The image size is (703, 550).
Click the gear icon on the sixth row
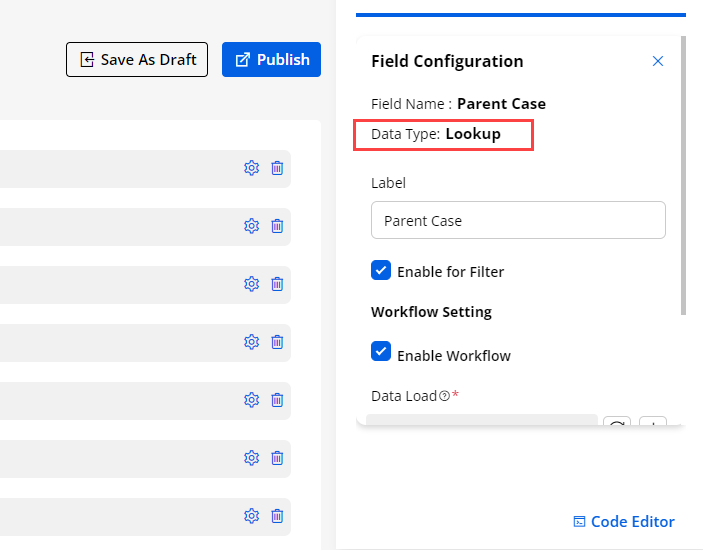tap(251, 458)
